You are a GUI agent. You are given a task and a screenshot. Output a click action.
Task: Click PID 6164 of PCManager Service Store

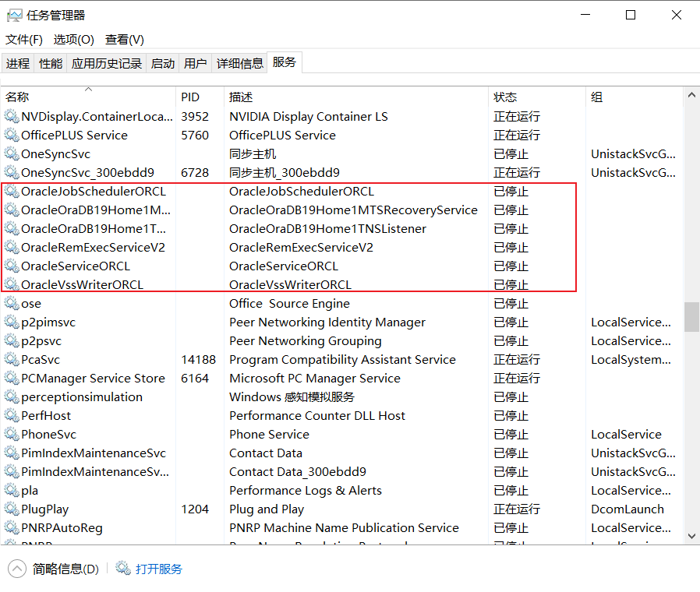(195, 379)
